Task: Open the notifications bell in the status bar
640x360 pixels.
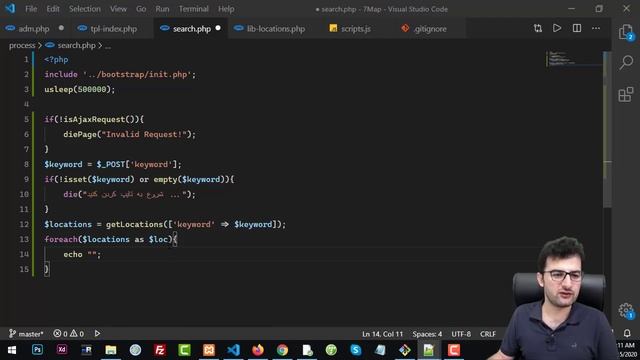Action: click(627, 333)
